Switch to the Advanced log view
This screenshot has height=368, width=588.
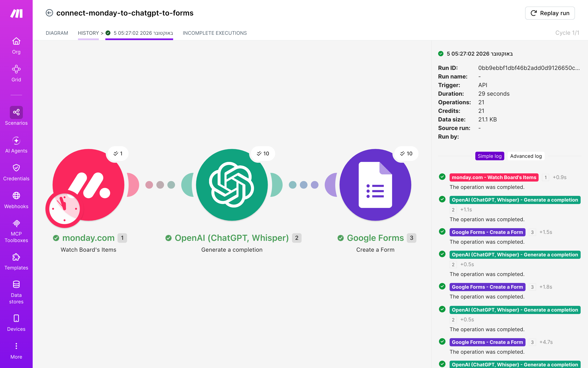coord(526,156)
